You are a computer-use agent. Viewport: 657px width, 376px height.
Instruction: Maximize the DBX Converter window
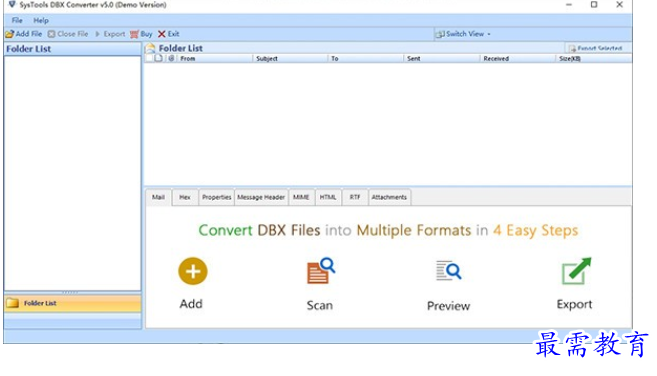594,5
